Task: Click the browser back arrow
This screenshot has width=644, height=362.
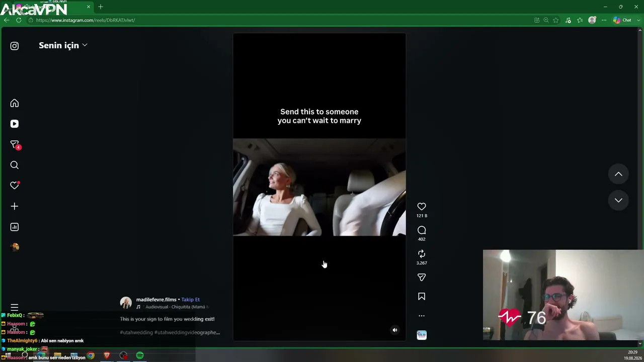Action: click(x=7, y=20)
